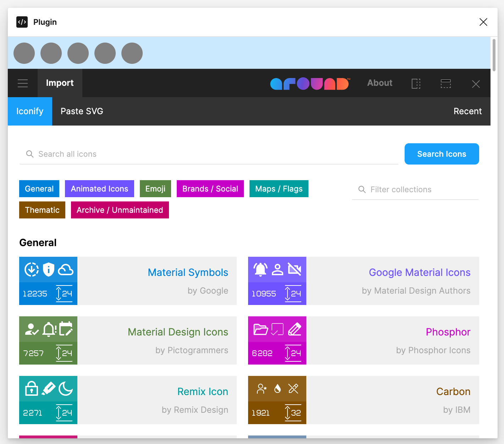The width and height of the screenshot is (504, 444).
Task: Filter by Archive / Unmaintained category
Action: point(120,210)
